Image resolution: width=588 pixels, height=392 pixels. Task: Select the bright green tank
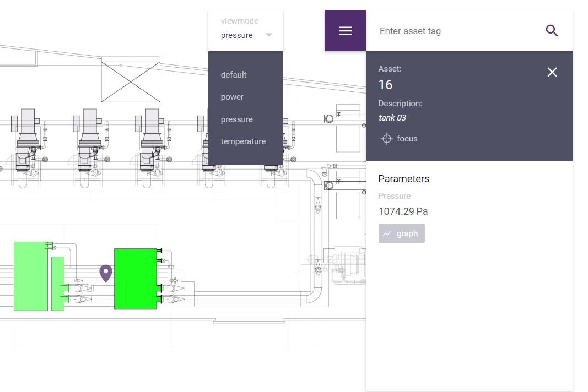click(x=136, y=279)
